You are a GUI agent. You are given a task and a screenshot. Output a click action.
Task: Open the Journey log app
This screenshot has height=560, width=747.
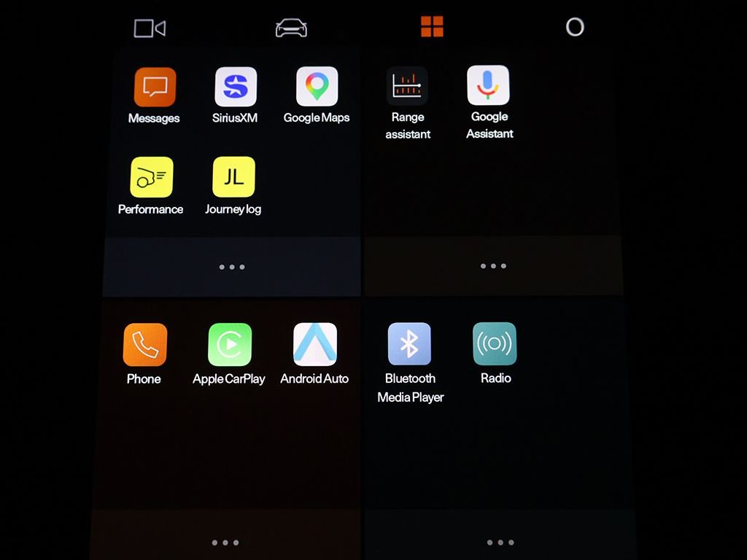pos(234,176)
